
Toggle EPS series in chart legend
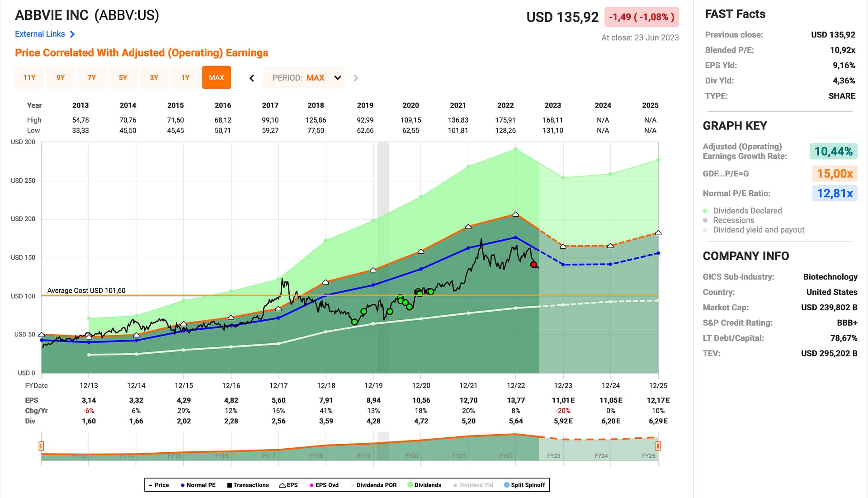[x=288, y=485]
